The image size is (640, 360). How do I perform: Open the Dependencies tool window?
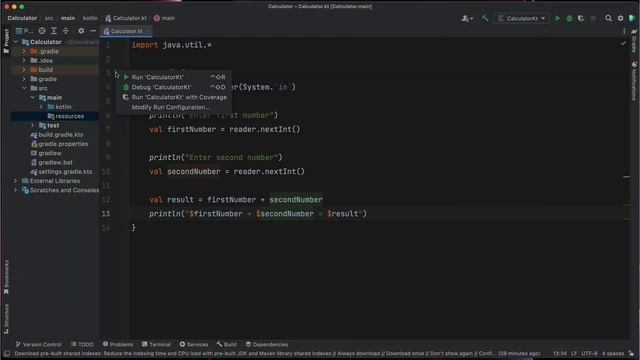tap(267, 344)
